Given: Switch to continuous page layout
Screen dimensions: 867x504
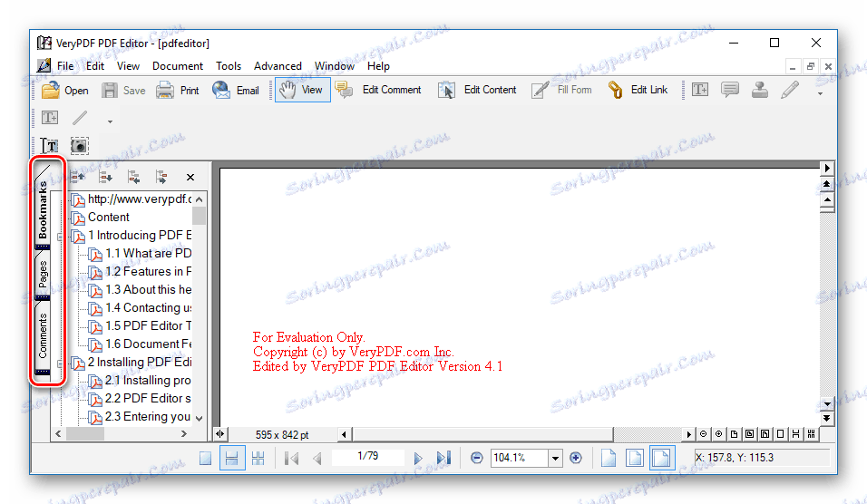Looking at the screenshot, I should point(232,458).
